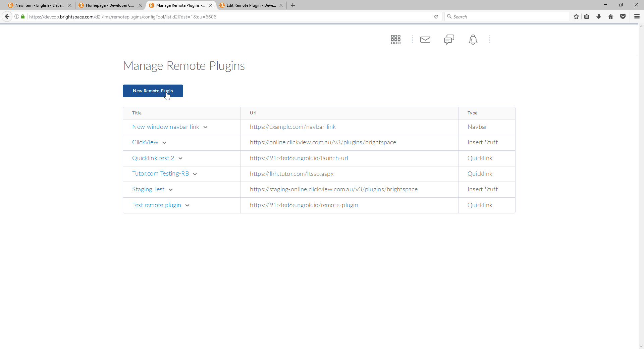The height and width of the screenshot is (349, 644).
Task: Open the Test remote plugin dropdown arrow
Action: [x=187, y=205]
